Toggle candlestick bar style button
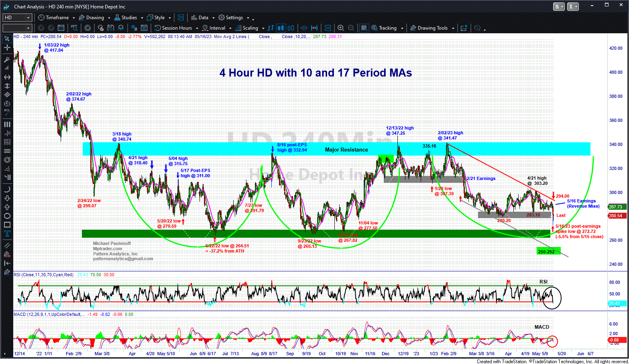Viewport: 629px width, 364px height. [281, 28]
